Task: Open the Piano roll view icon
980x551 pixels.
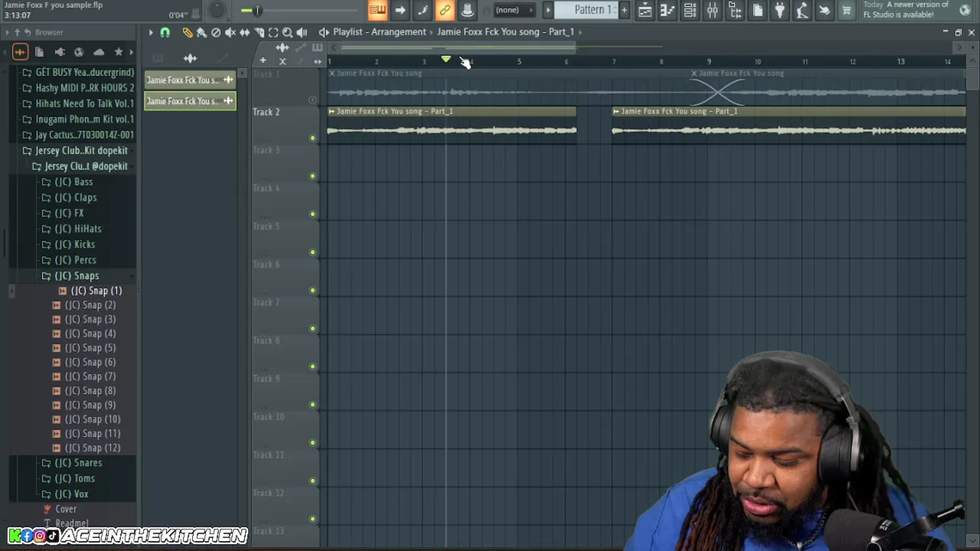Action: click(668, 10)
